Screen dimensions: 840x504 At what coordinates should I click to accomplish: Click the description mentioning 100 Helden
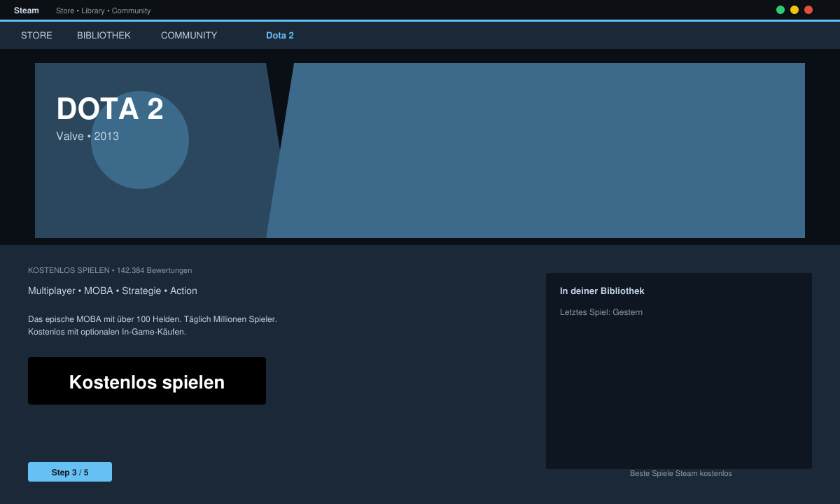153,319
